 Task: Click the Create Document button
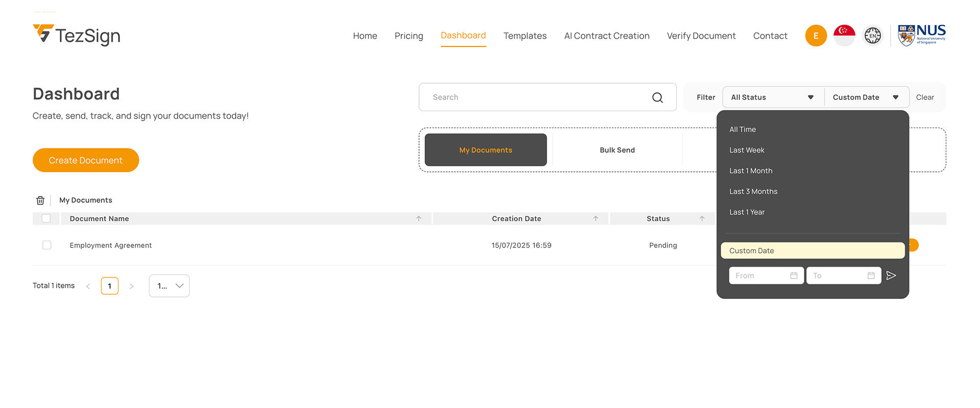tap(86, 160)
